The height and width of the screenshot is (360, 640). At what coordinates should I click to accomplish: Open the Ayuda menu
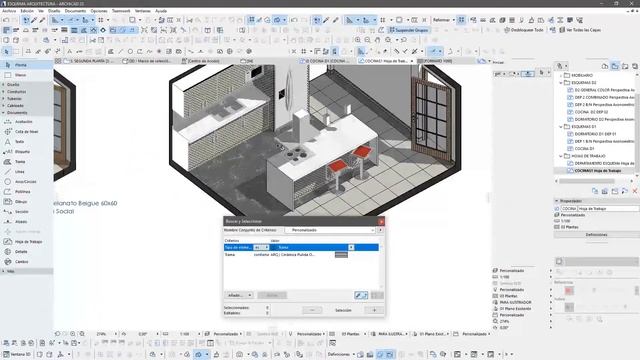pos(161,11)
